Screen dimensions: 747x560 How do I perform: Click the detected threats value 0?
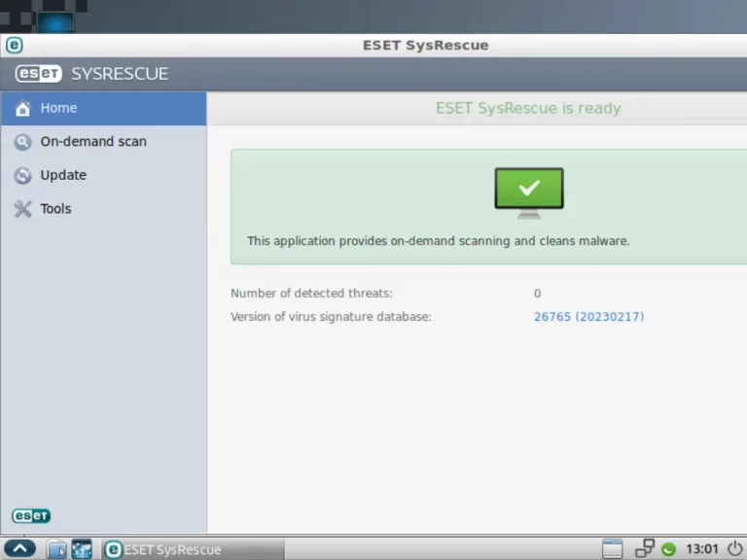click(x=537, y=294)
